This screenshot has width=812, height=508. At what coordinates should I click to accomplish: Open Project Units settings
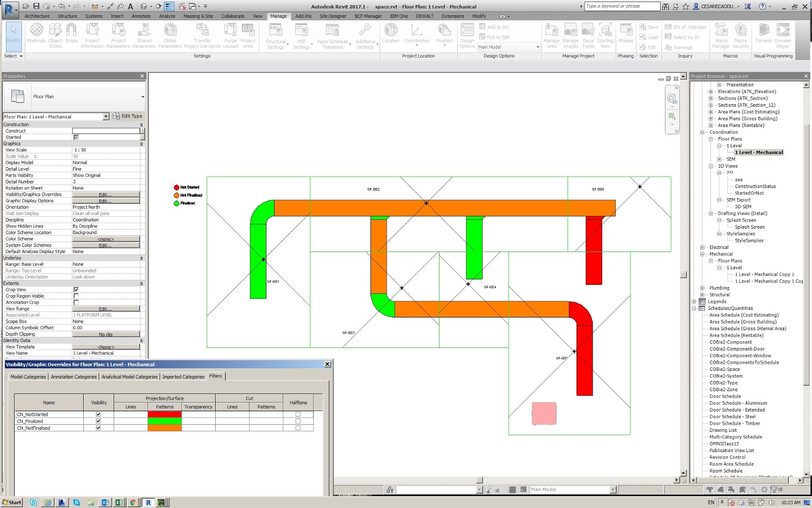coord(248,35)
